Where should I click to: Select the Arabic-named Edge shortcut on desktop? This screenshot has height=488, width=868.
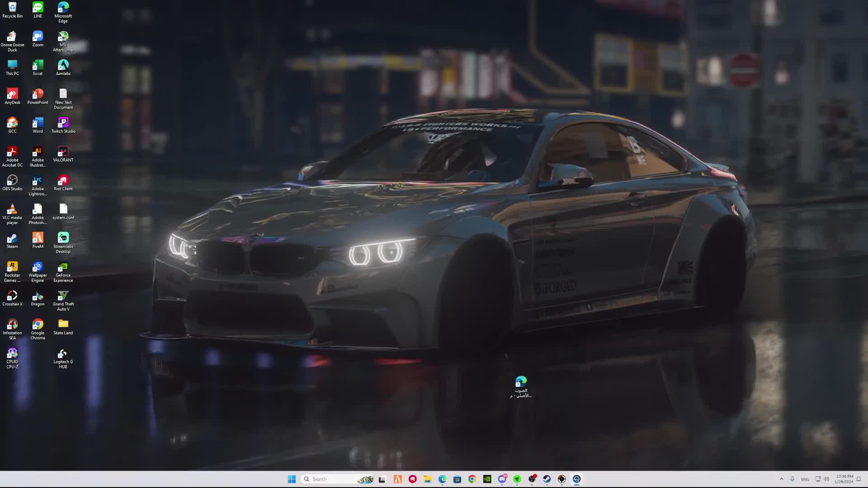click(x=521, y=387)
